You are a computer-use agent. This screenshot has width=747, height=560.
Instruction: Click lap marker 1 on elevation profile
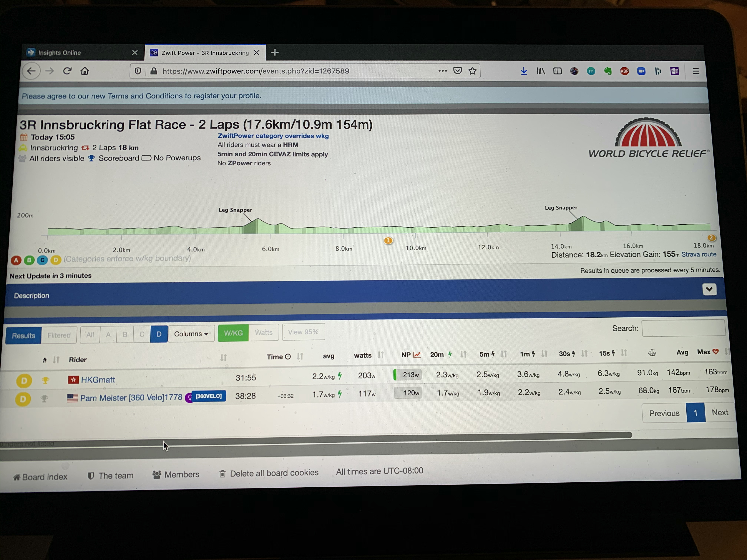pos(388,241)
